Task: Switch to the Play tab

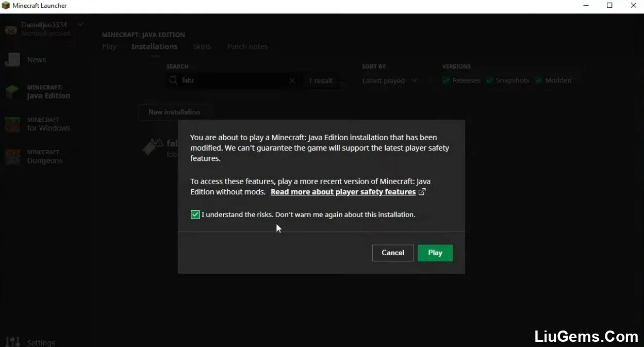Action: click(109, 46)
